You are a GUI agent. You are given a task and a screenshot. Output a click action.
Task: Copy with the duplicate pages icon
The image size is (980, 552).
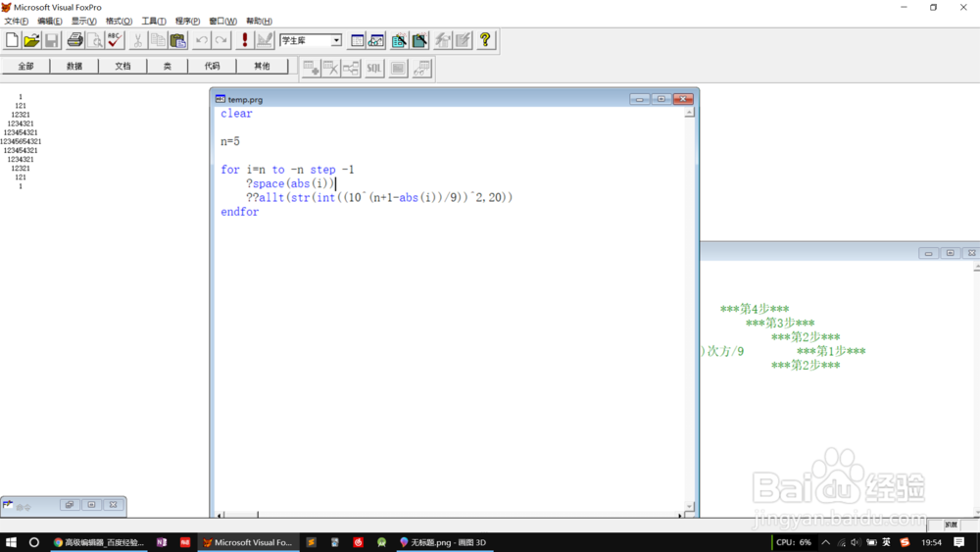158,40
